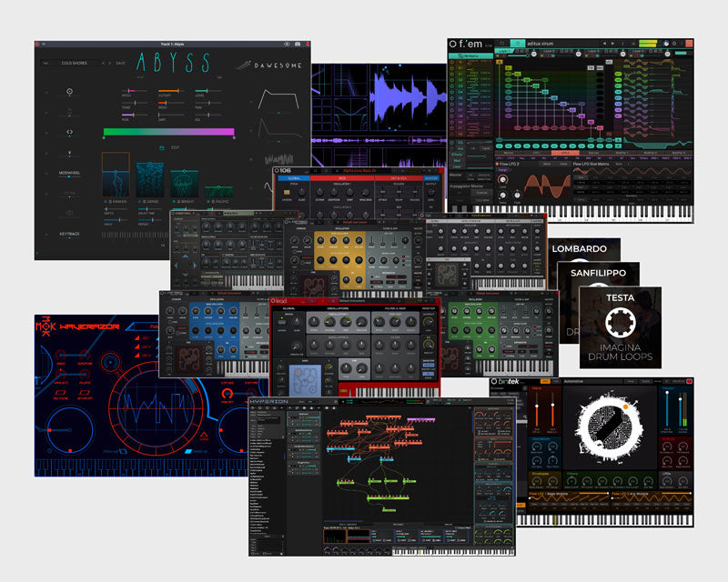Screen dimensions: 728x582
Task: Click the orange LFO waveform display in f.'em
Action: 547,186
